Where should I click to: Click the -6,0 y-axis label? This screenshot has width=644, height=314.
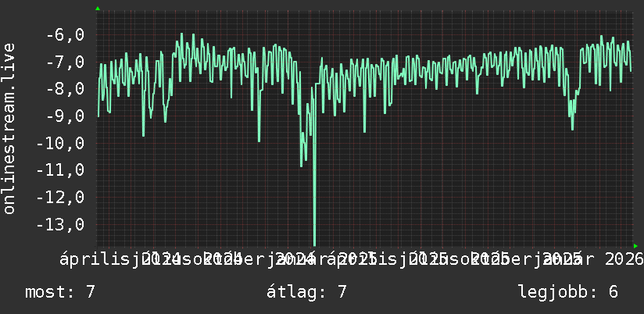[65, 35]
